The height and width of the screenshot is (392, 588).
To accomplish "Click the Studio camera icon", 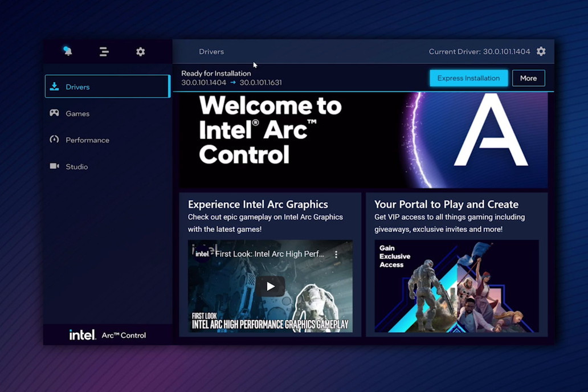I will tap(54, 166).
